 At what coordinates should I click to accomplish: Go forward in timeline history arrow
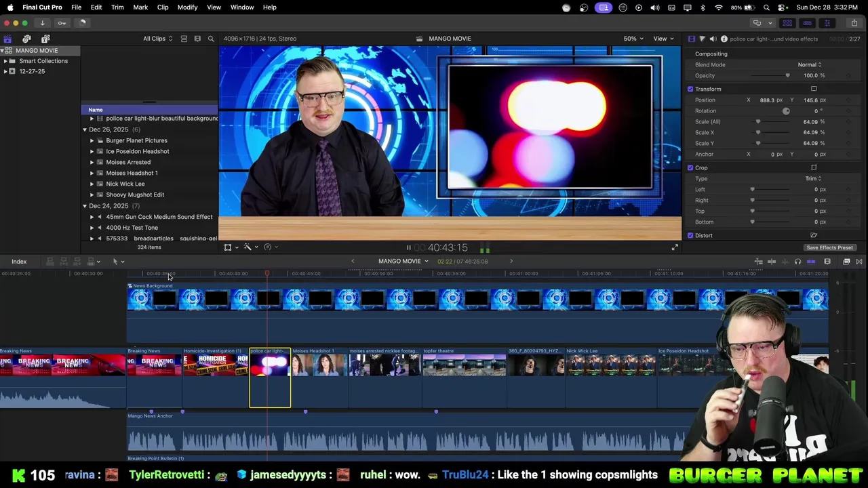coord(511,261)
